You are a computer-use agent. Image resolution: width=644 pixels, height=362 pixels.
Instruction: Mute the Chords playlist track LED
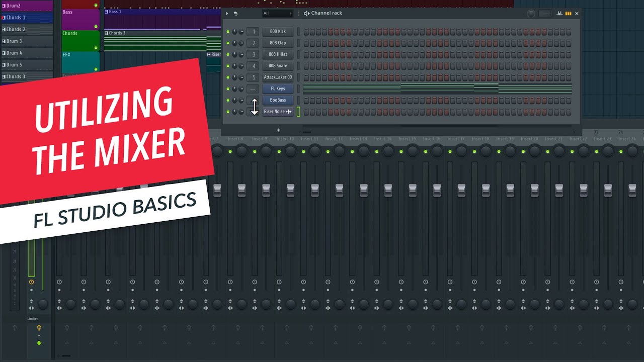tap(96, 48)
